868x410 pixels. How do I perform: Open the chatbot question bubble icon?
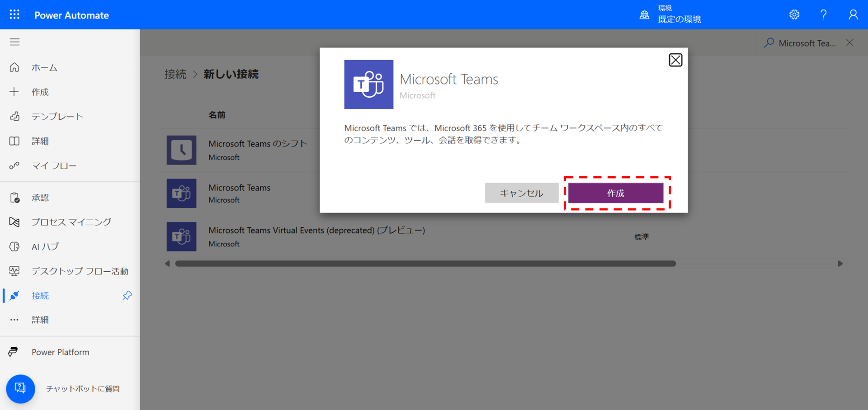20,388
